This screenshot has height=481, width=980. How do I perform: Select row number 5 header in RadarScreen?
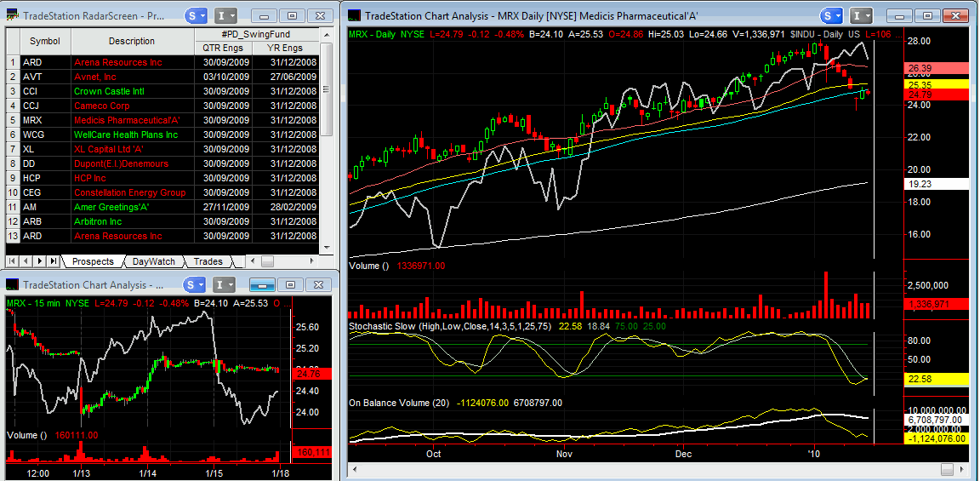13,120
